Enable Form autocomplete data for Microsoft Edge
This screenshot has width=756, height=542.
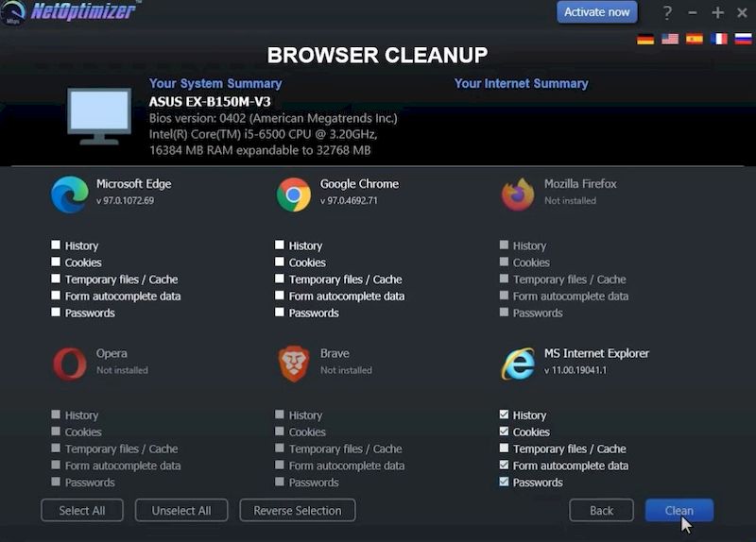56,296
